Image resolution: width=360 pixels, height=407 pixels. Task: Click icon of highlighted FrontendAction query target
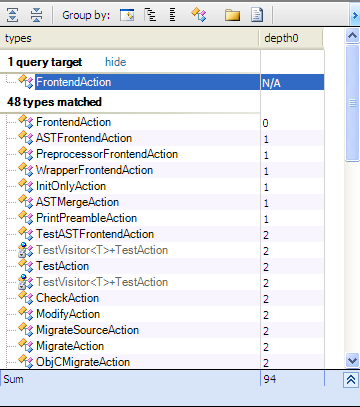(x=26, y=82)
